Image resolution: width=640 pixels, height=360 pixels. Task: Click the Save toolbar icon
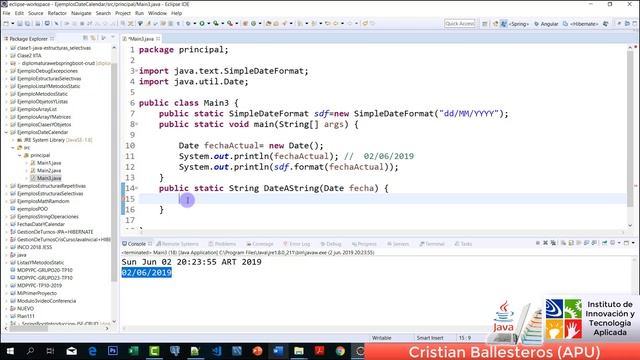pyautogui.click(x=20, y=24)
